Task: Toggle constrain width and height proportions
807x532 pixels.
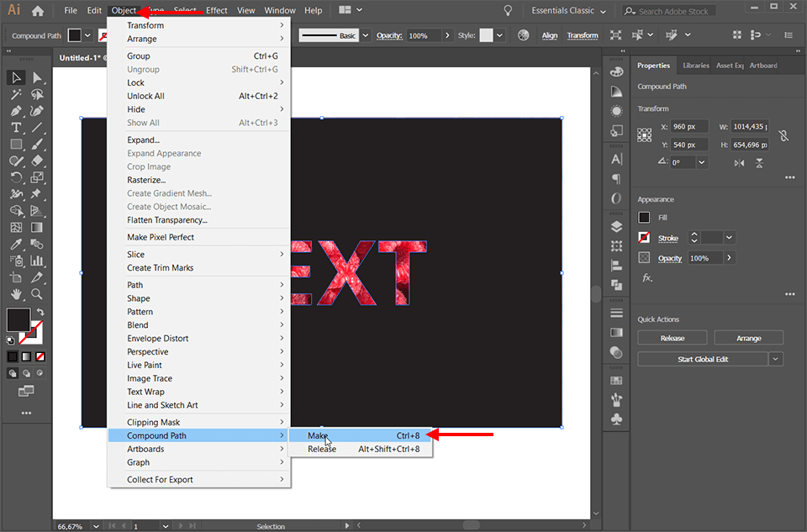Action: pyautogui.click(x=783, y=135)
